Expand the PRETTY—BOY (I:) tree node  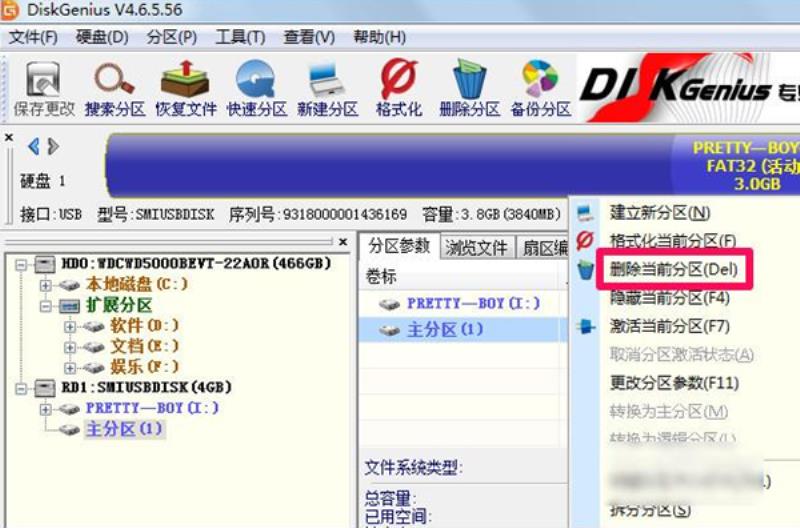[x=45, y=409]
